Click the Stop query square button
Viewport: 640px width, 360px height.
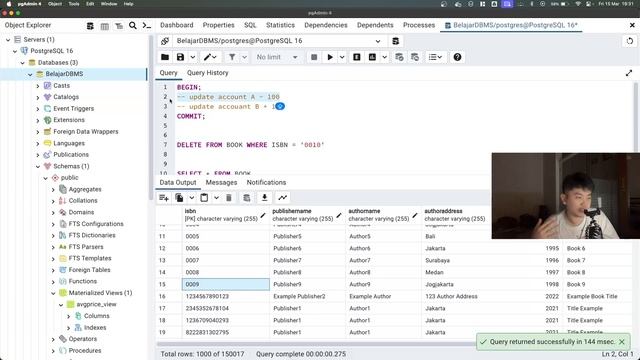314,57
